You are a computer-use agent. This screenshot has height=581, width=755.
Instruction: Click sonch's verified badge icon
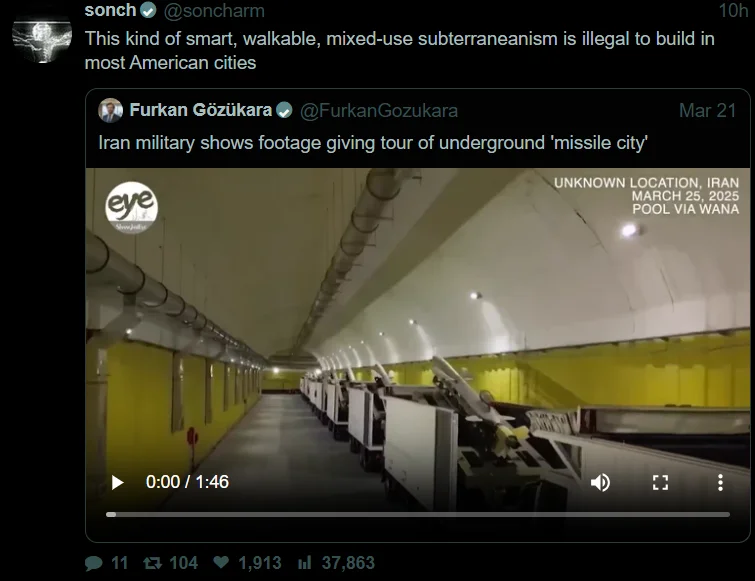148,11
